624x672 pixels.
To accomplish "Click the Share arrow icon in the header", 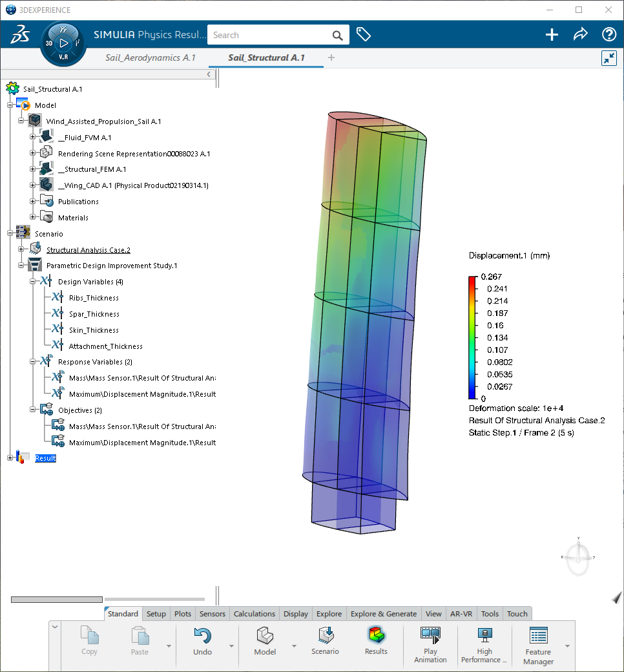I will pos(580,34).
